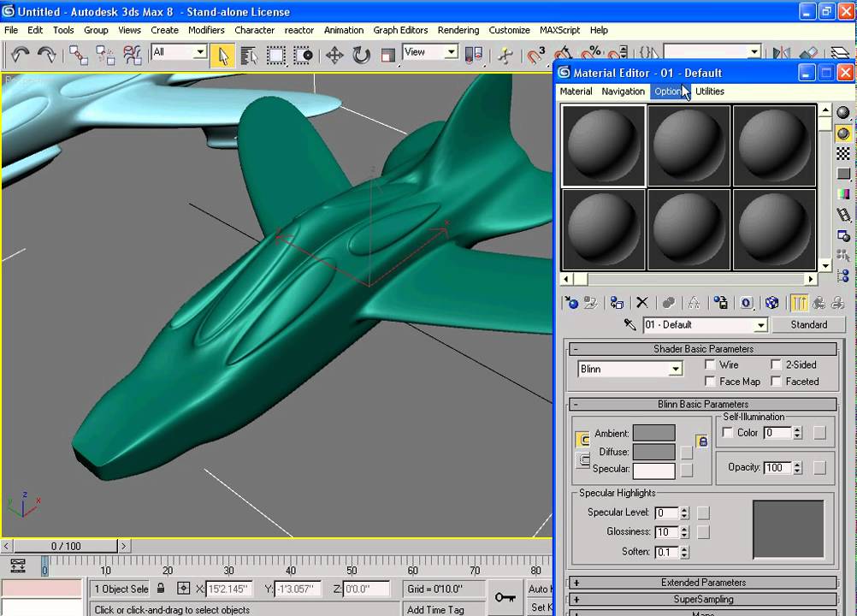Click the Sample Type sphere icon
Screen dimensions: 857x616
coord(843,113)
